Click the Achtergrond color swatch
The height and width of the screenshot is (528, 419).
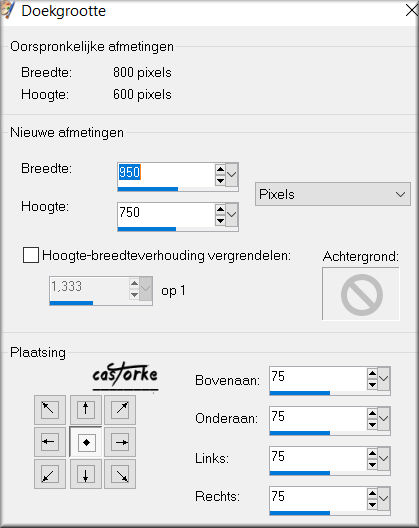point(361,294)
